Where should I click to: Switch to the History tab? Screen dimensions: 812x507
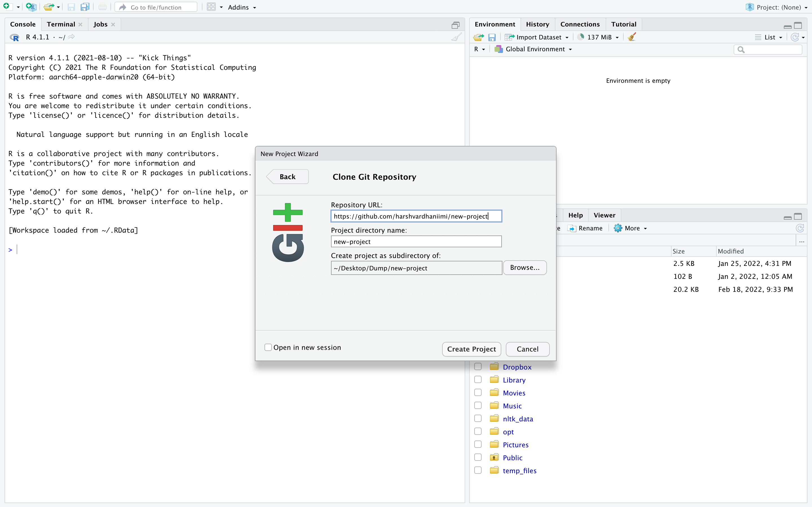537,24
